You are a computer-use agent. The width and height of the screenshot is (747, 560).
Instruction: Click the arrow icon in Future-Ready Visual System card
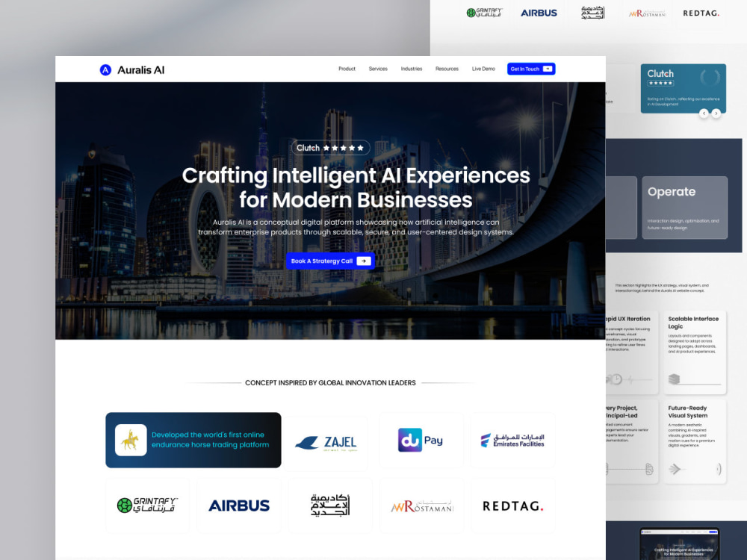point(675,469)
